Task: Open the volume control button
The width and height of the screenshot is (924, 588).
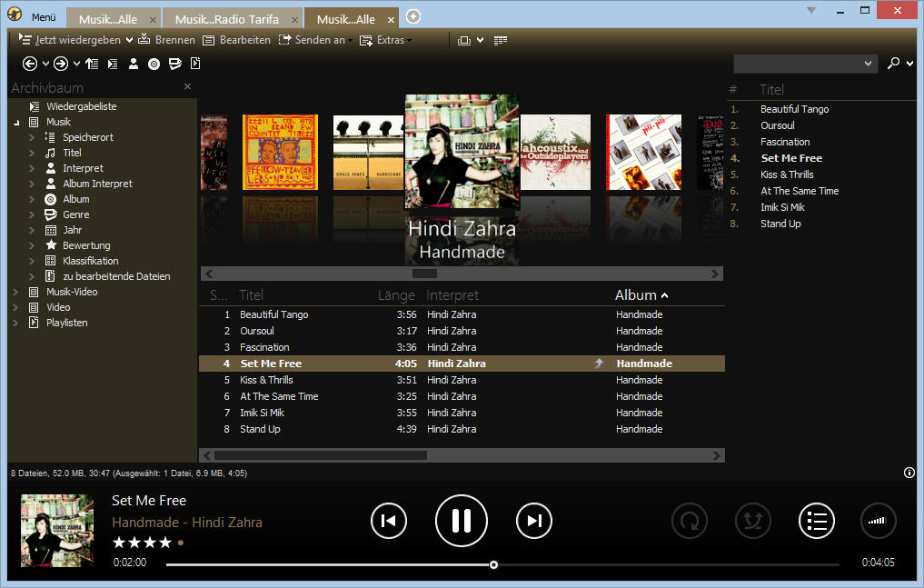Action: [x=878, y=521]
